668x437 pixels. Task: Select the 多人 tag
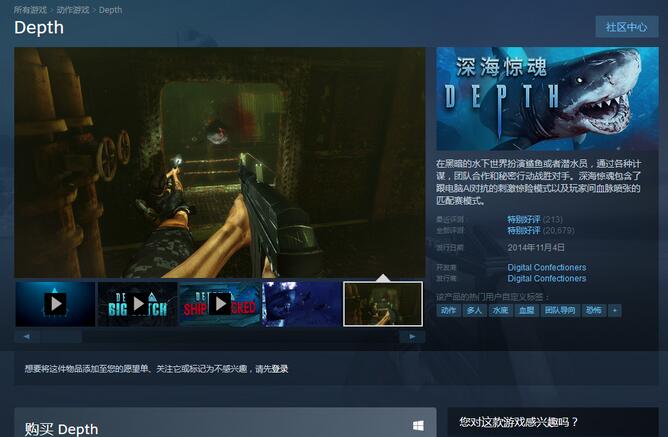(x=474, y=311)
